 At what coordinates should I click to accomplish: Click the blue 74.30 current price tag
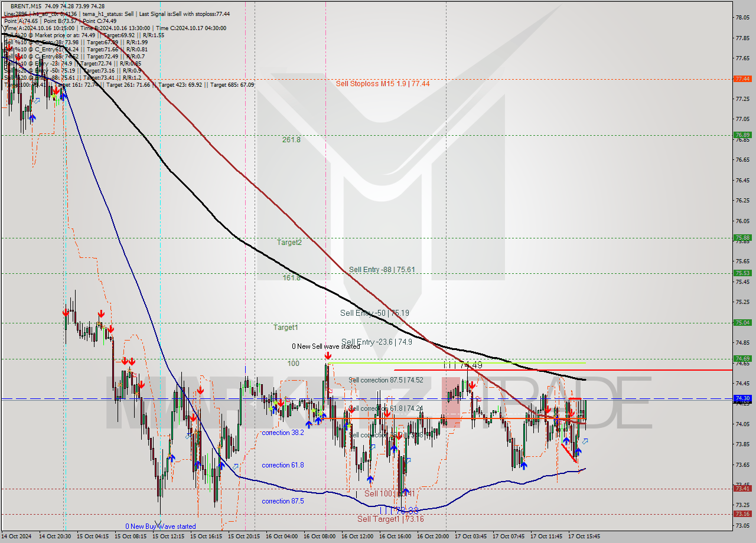[742, 398]
